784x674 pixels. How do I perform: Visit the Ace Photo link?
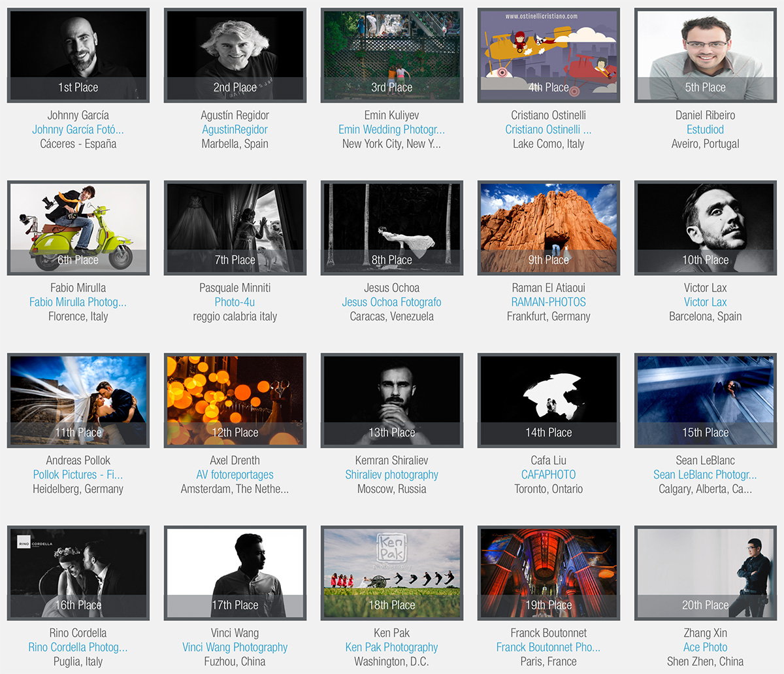[x=706, y=647]
